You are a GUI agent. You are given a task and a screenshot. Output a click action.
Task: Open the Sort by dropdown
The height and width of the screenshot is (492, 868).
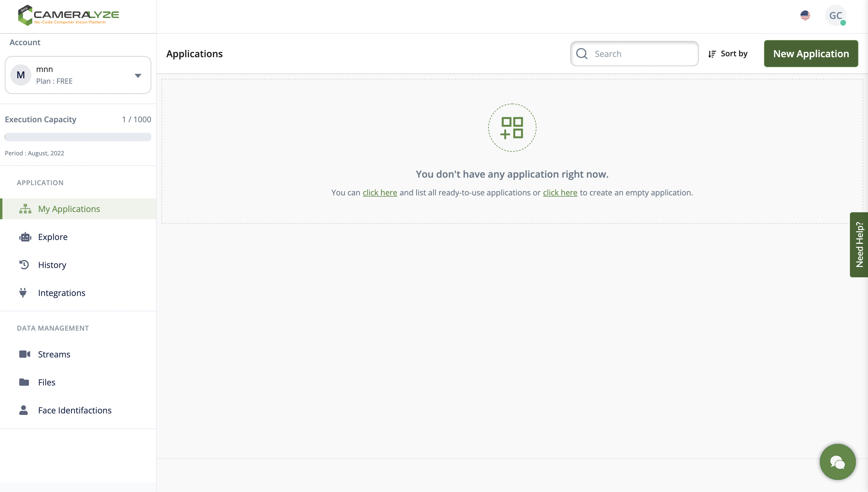click(728, 54)
